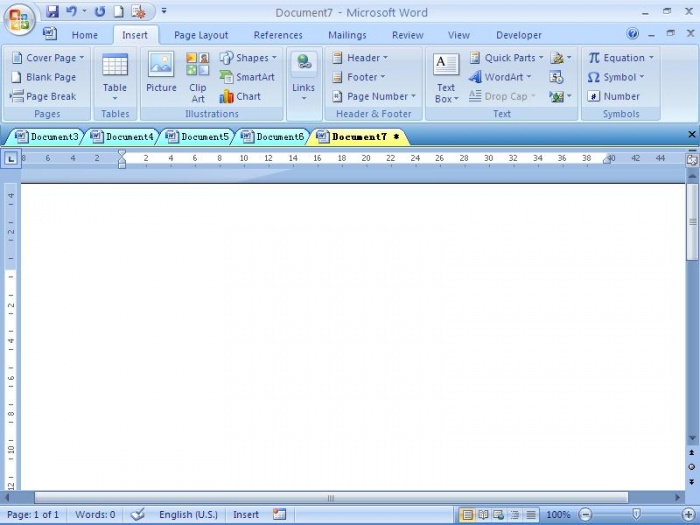700x525 pixels.
Task: Open the View tab
Action: [x=458, y=35]
